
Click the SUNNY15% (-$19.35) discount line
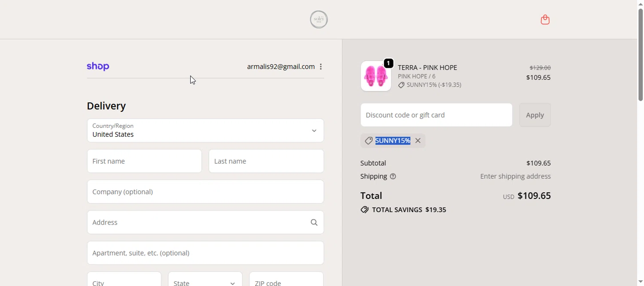[x=430, y=85]
